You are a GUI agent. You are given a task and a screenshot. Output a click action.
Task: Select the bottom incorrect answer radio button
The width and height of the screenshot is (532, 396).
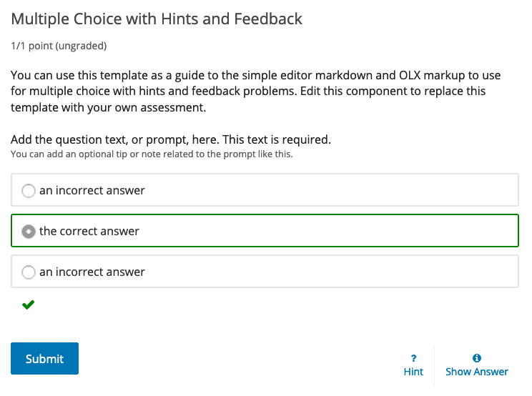coord(28,272)
